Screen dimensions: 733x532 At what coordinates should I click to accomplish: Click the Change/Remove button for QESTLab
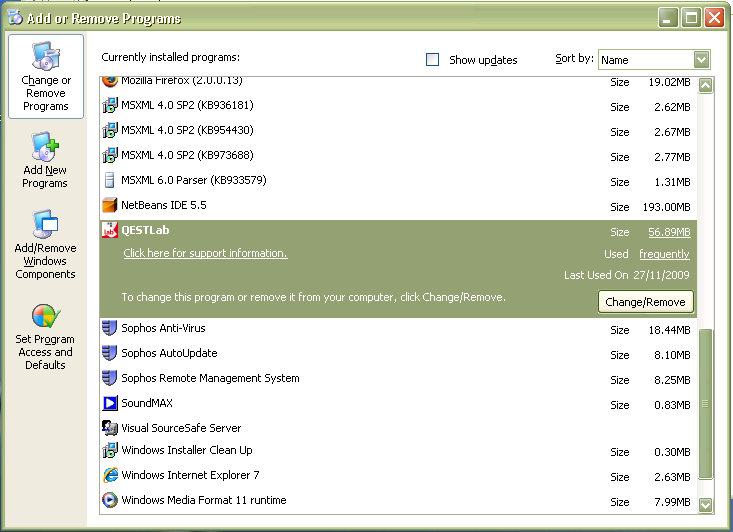pyautogui.click(x=645, y=302)
